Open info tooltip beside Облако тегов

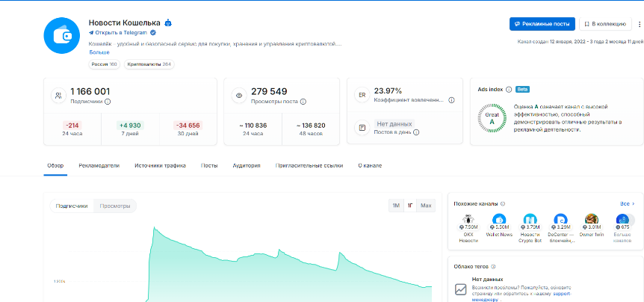click(493, 267)
